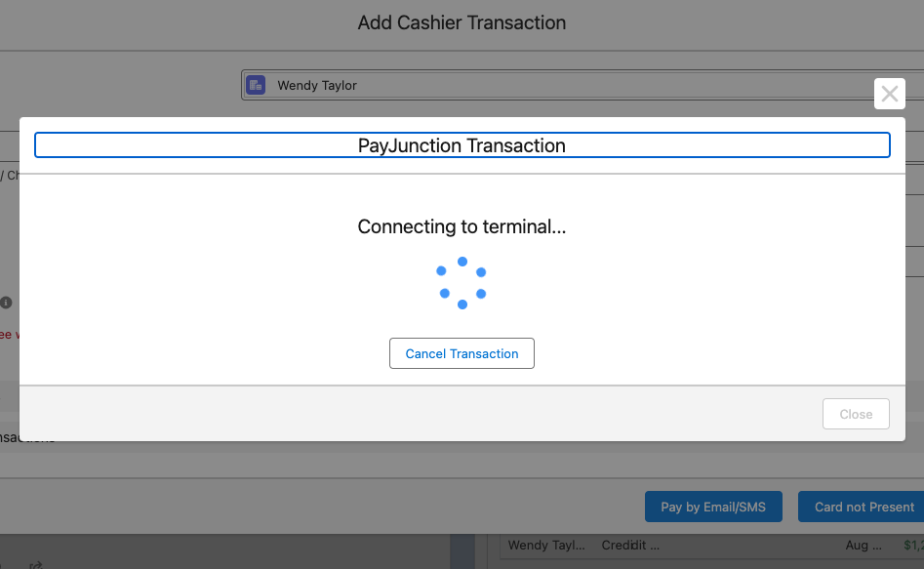Click the Credidit cell in bottom row
Image resolution: width=924 pixels, height=569 pixels.
pyautogui.click(x=630, y=545)
